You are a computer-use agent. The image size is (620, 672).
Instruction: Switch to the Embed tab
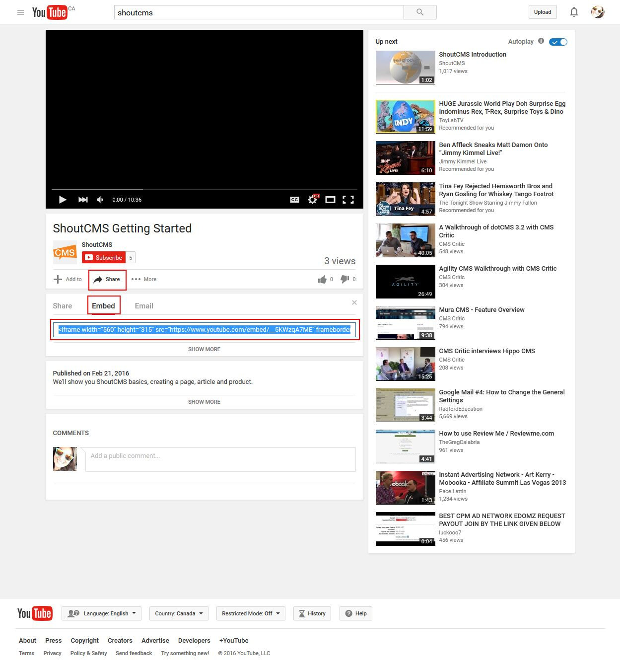click(103, 306)
